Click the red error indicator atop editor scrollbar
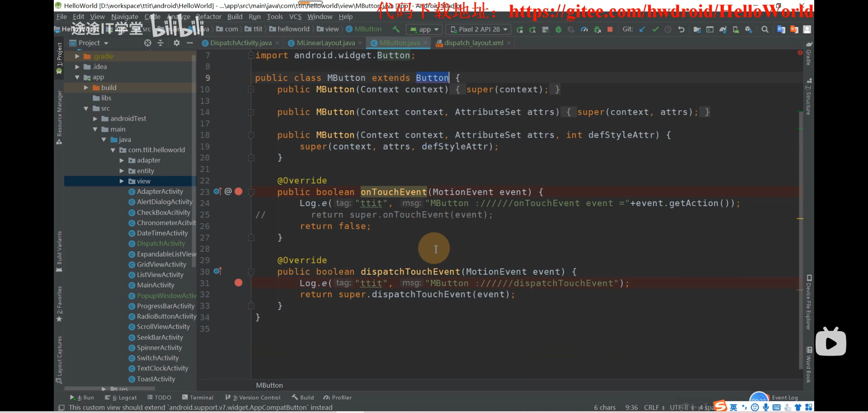868x413 pixels. 800,53
